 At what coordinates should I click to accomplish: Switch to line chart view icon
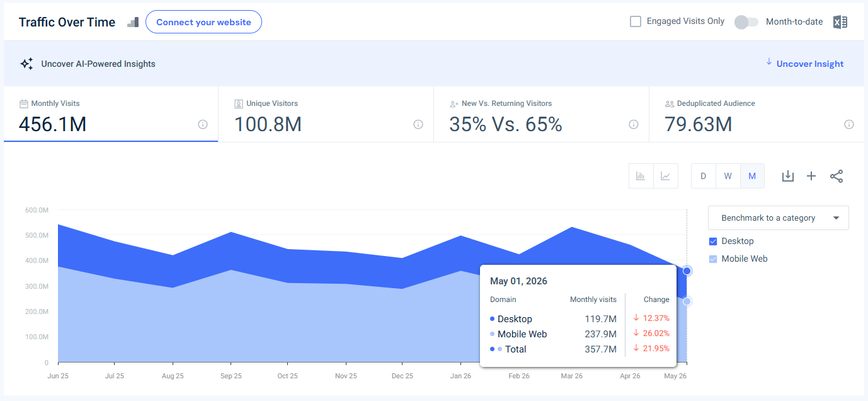pyautogui.click(x=666, y=176)
